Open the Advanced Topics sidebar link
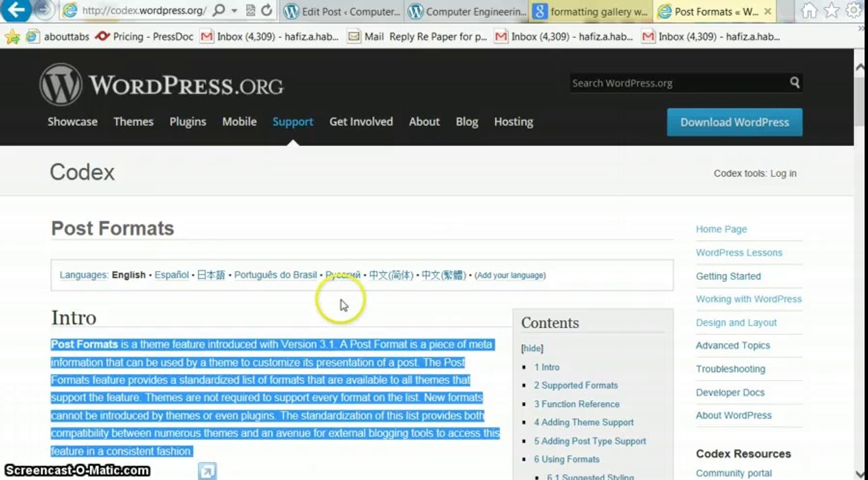868x480 pixels. [733, 345]
